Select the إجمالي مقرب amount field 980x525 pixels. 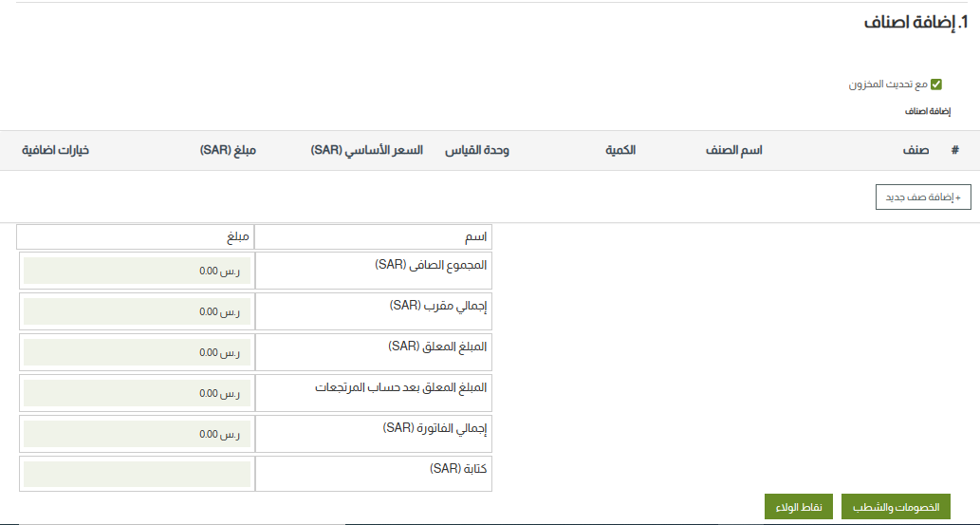point(137,311)
